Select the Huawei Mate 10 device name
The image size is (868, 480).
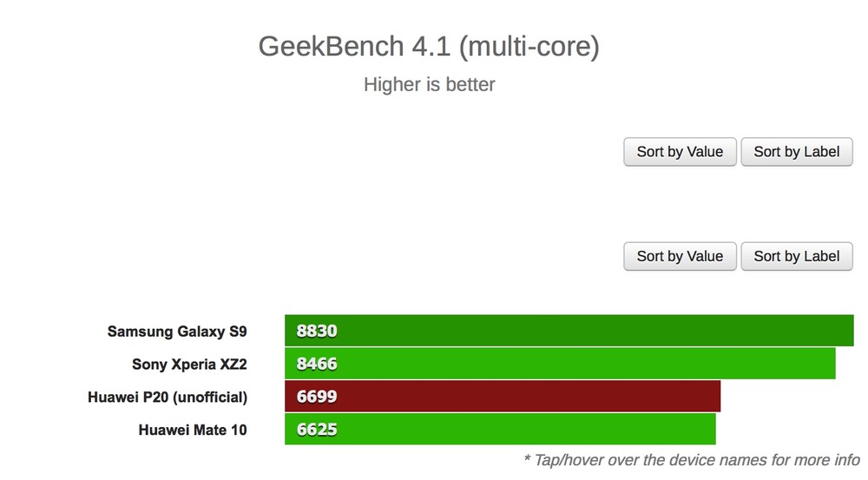point(193,430)
